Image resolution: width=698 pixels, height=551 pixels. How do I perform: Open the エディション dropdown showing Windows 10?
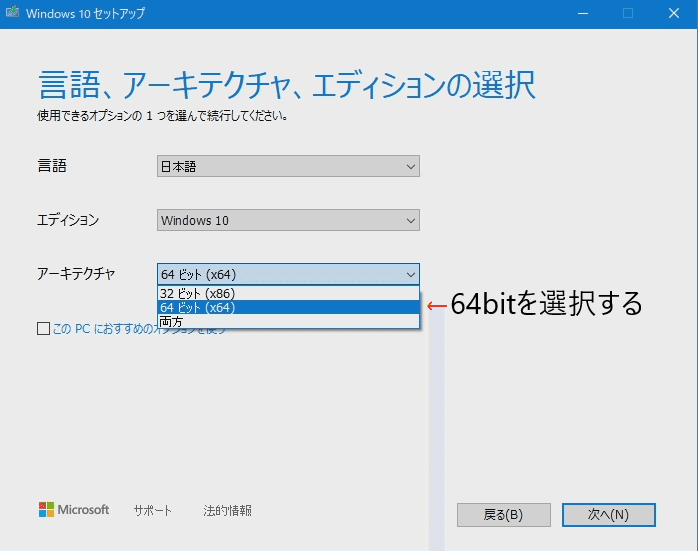pyautogui.click(x=288, y=220)
